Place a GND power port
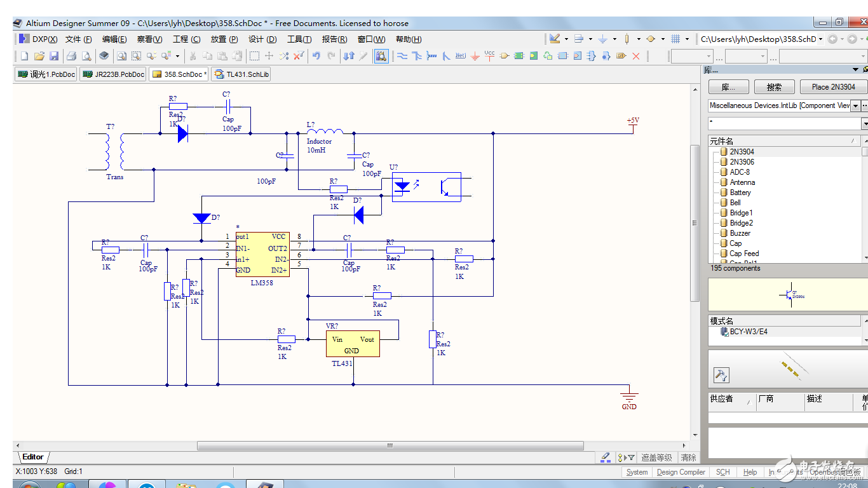 tap(475, 56)
